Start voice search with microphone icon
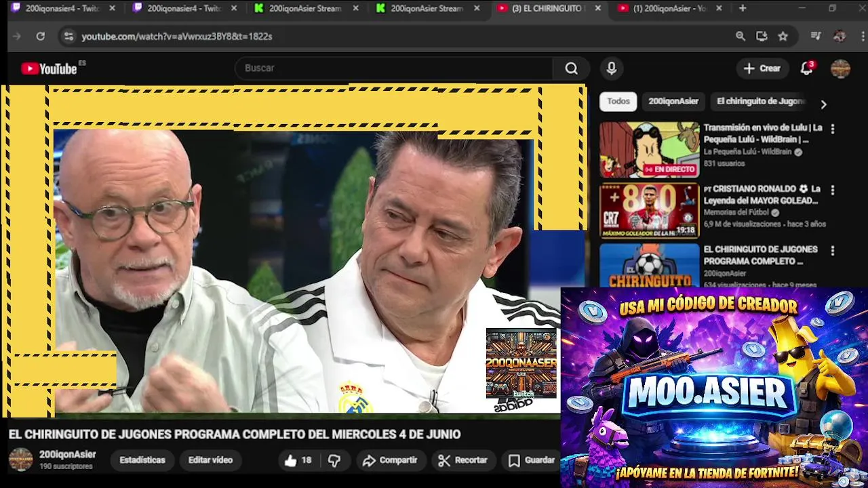868x488 pixels. click(x=612, y=68)
